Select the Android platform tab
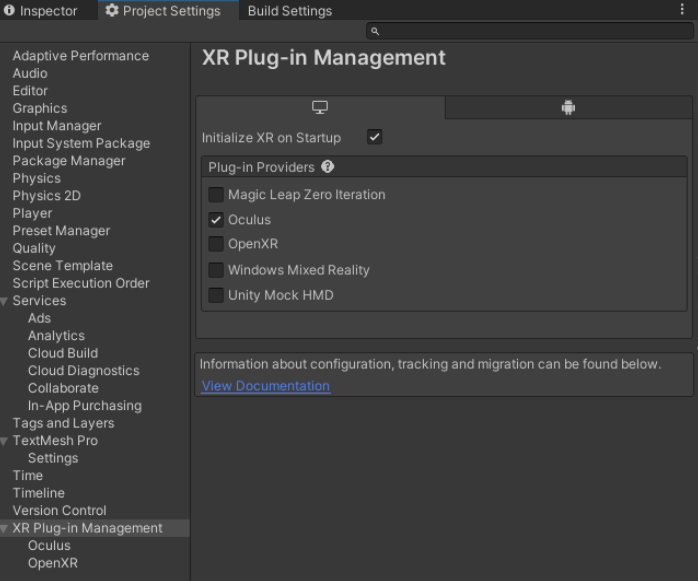698x581 pixels. (568, 108)
